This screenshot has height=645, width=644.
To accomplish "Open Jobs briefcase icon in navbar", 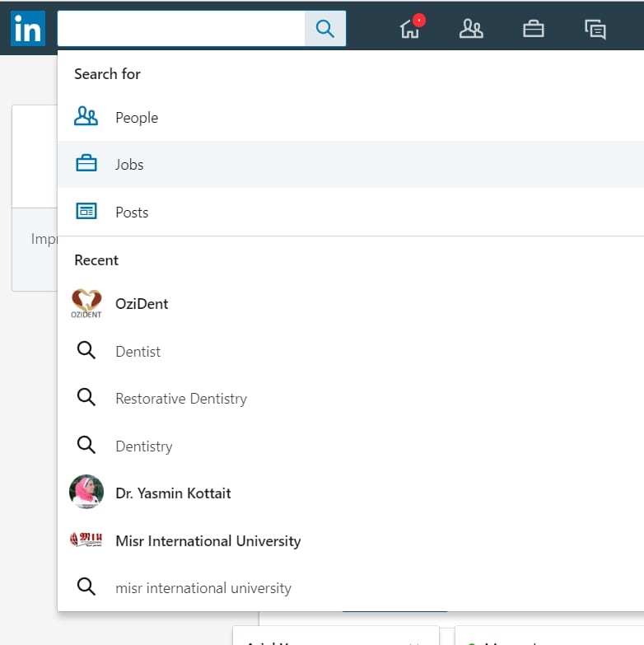I will (534, 29).
